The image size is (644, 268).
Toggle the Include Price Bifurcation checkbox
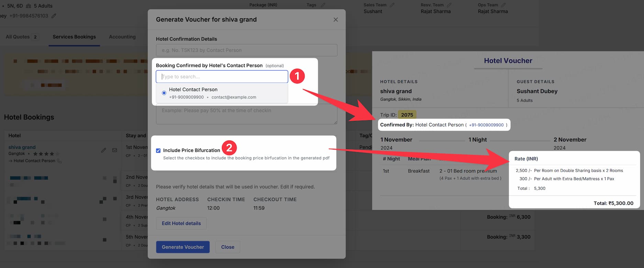click(x=158, y=150)
